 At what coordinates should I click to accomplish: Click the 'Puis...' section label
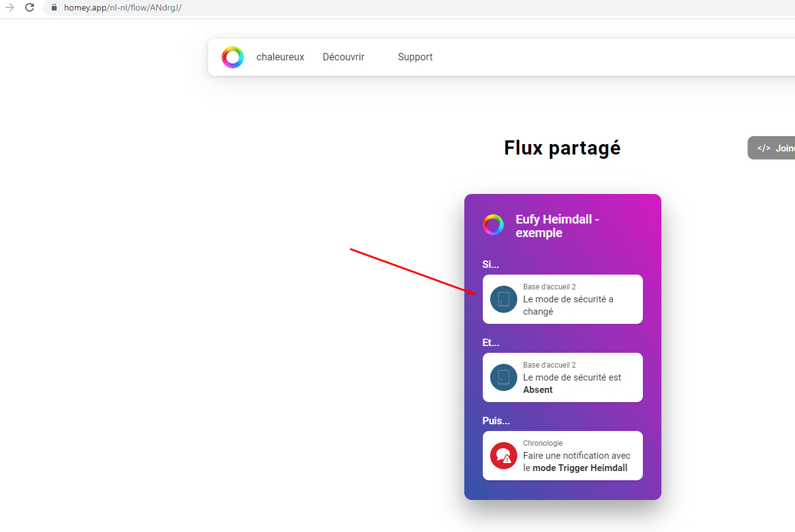[x=496, y=421]
